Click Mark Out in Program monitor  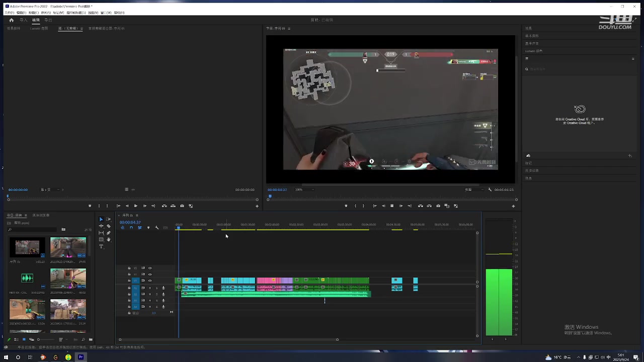point(363,206)
